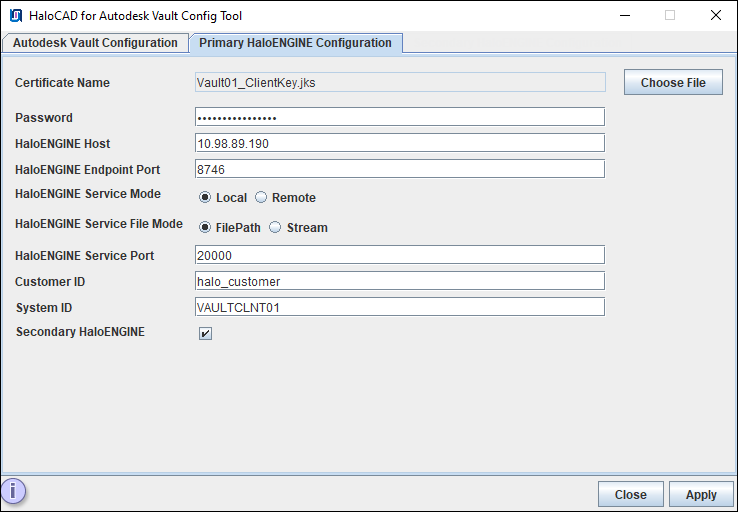Choose FilePath as service file mode
The width and height of the screenshot is (738, 512).
[205, 228]
